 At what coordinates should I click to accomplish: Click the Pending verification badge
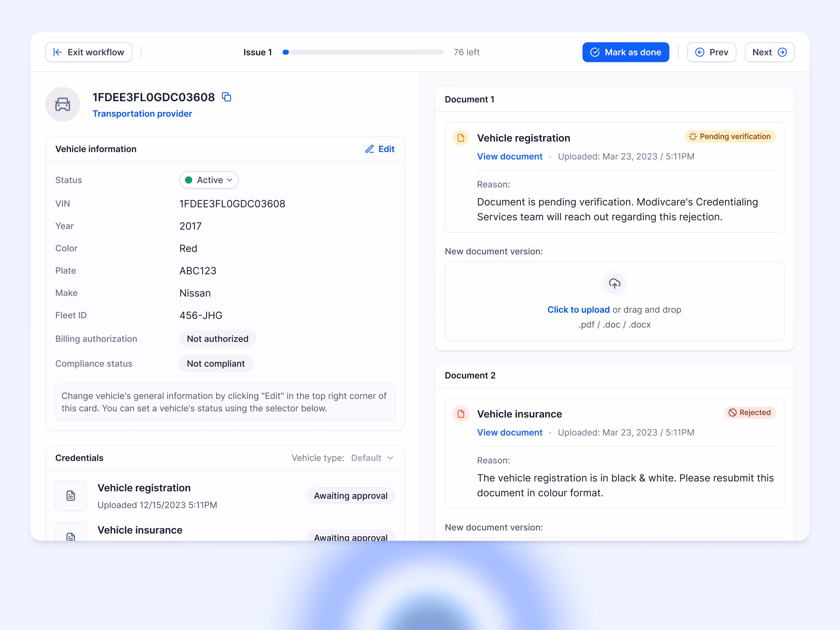[730, 136]
